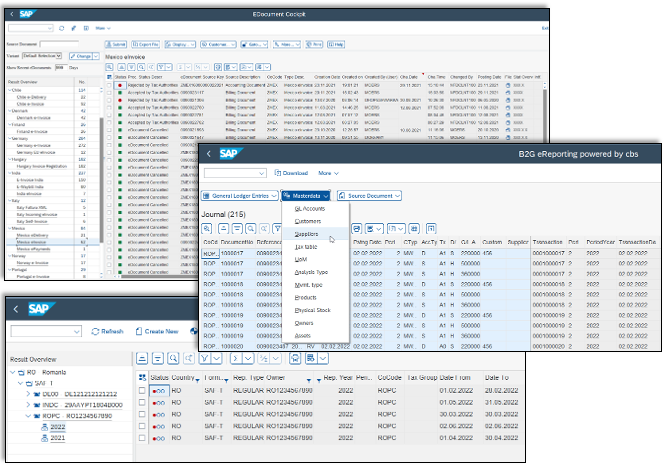Open the Variant Default Selection combo box

tap(42, 56)
